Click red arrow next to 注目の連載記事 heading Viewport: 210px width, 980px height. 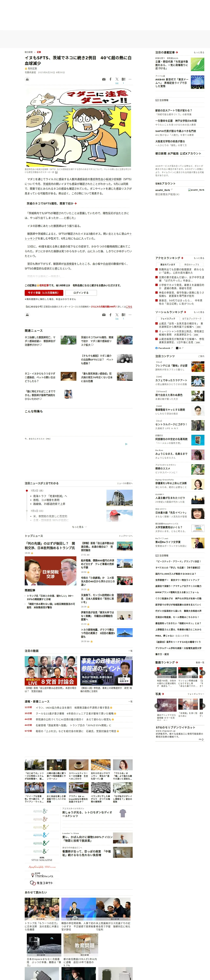177,52
